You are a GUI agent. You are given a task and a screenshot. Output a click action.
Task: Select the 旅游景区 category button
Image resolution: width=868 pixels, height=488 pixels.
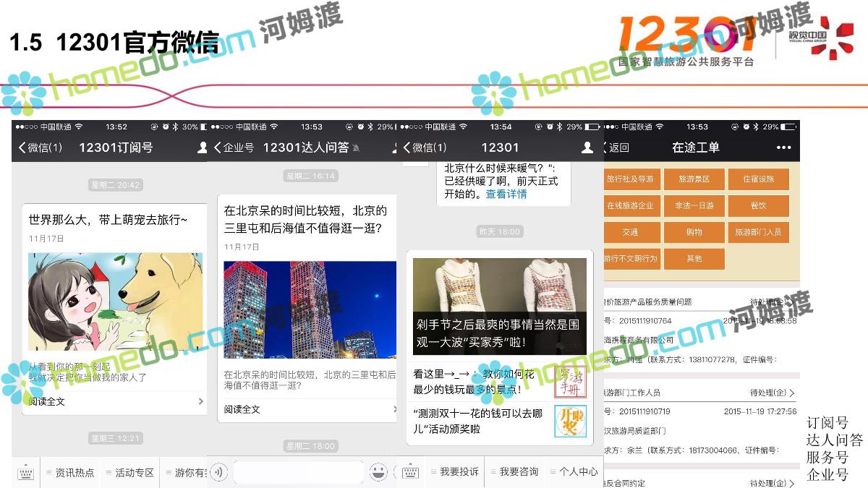click(x=694, y=179)
